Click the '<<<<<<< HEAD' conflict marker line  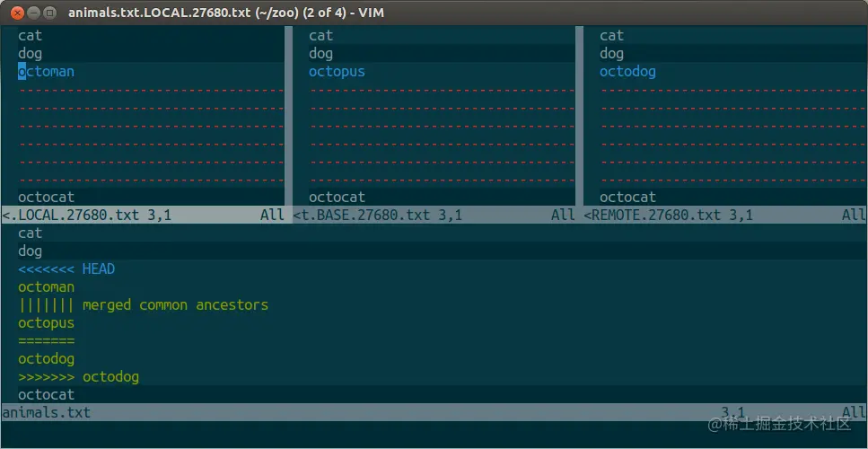pyautogui.click(x=66, y=269)
